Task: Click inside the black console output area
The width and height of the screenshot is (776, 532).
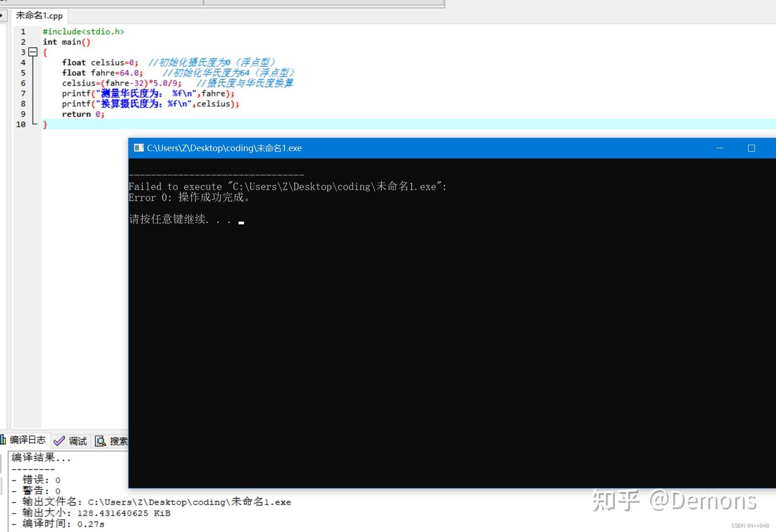Action: 431,323
